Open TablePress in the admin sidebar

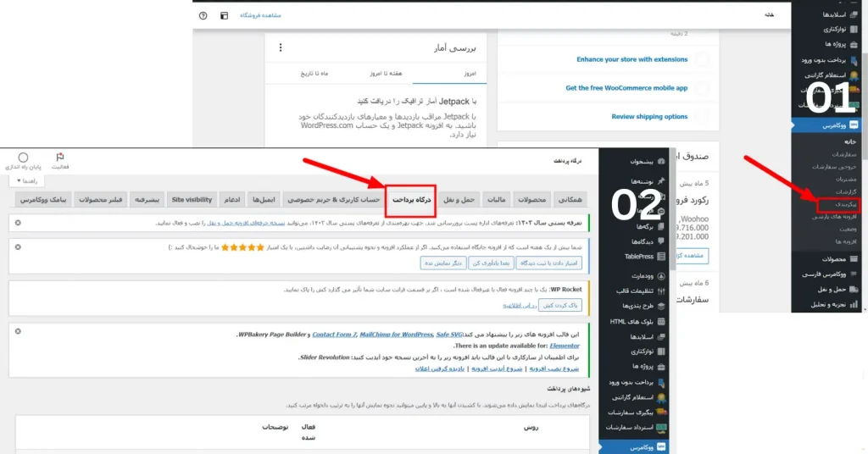[x=644, y=257]
